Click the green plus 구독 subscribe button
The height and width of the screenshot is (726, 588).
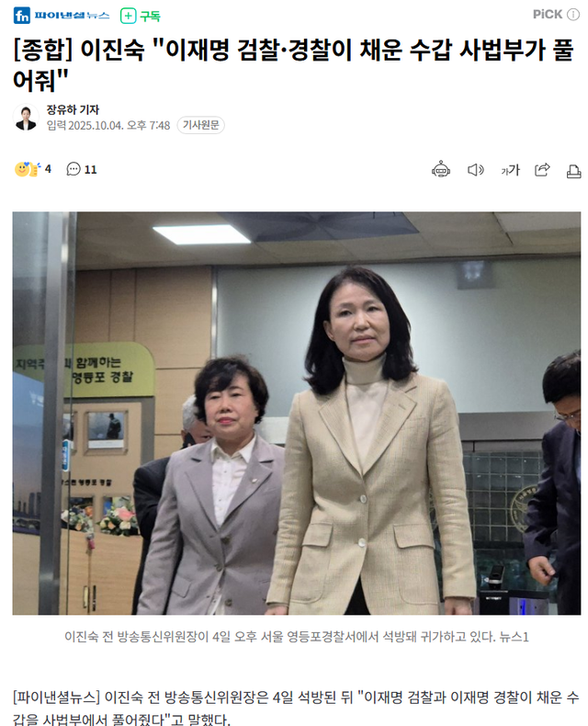pyautogui.click(x=141, y=16)
